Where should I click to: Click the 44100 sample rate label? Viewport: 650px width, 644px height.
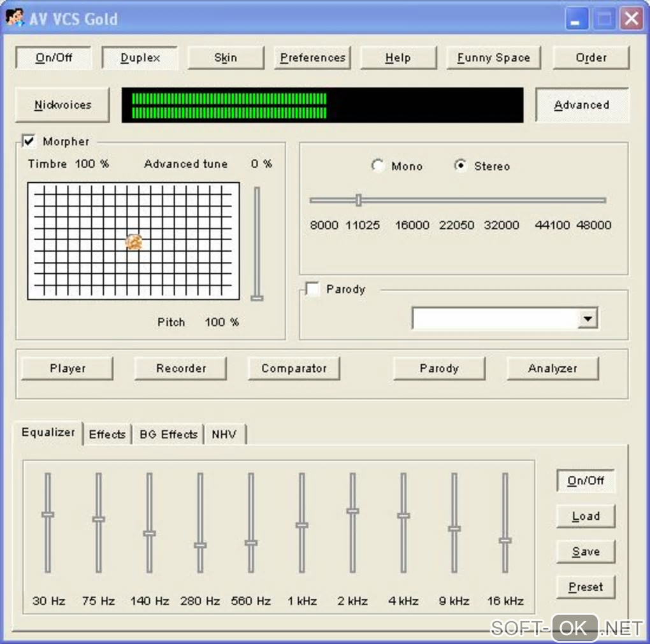552,225
